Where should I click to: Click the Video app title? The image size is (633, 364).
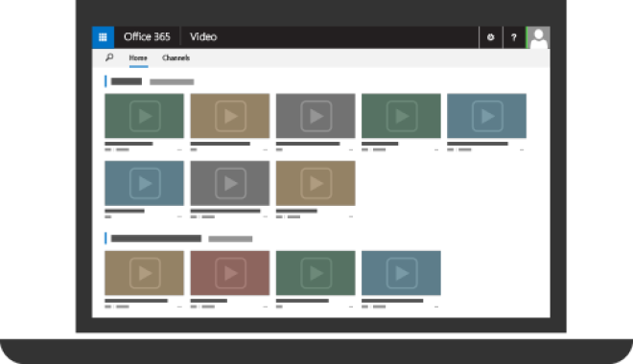coord(203,37)
